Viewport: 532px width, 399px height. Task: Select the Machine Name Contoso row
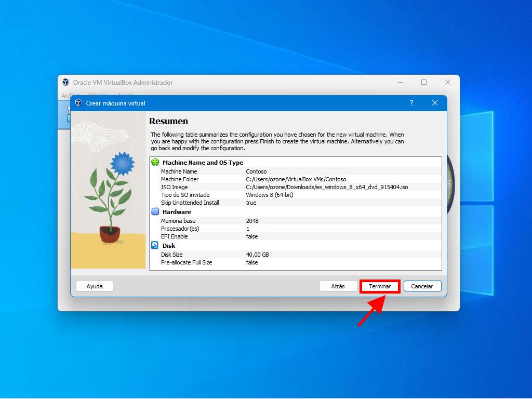[295, 171]
